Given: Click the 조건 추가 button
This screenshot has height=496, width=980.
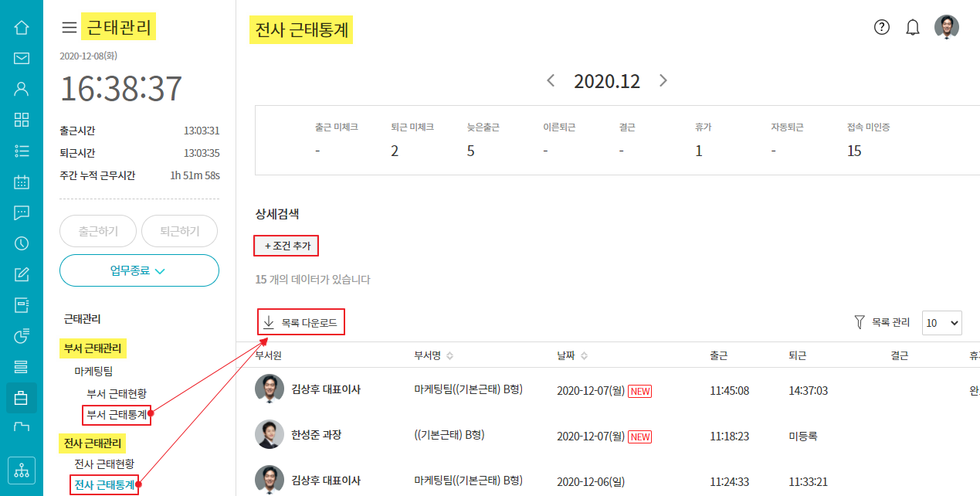Looking at the screenshot, I should click(x=287, y=246).
